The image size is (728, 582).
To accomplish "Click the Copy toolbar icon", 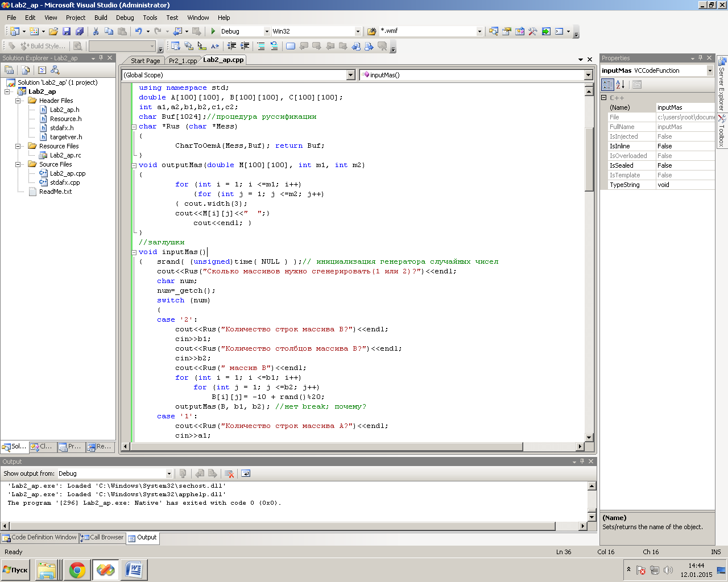I will point(109,31).
